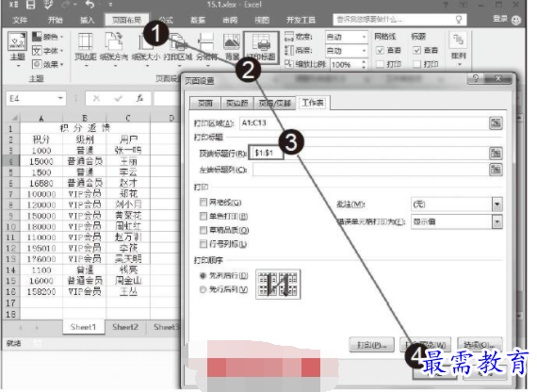This screenshot has width=537, height=392.
Task: Click the range selector for left title columns
Action: (496, 170)
